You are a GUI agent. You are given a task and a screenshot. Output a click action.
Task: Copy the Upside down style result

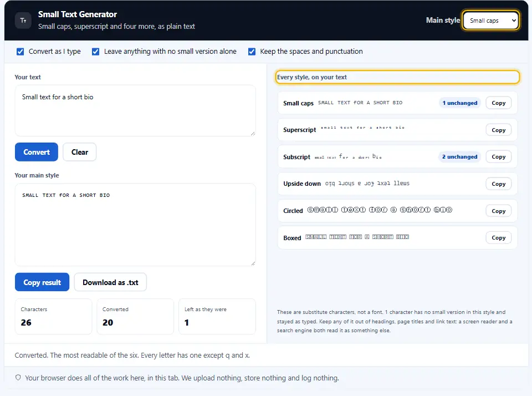(498, 184)
